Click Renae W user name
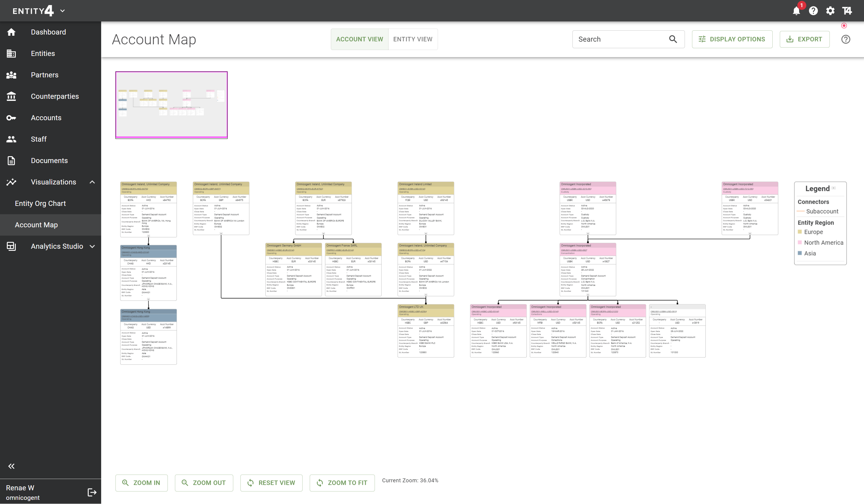The height and width of the screenshot is (504, 864). point(20,488)
